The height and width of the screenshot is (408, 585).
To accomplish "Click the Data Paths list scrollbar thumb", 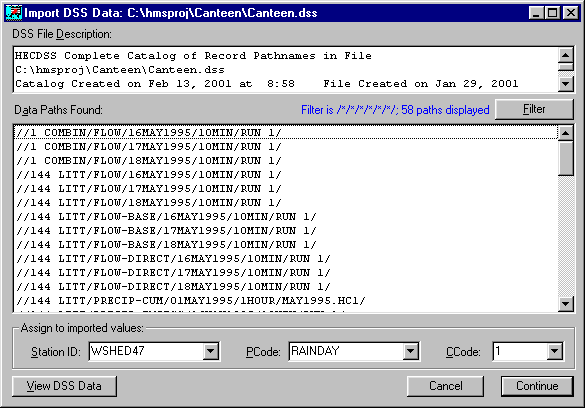I will [x=566, y=158].
